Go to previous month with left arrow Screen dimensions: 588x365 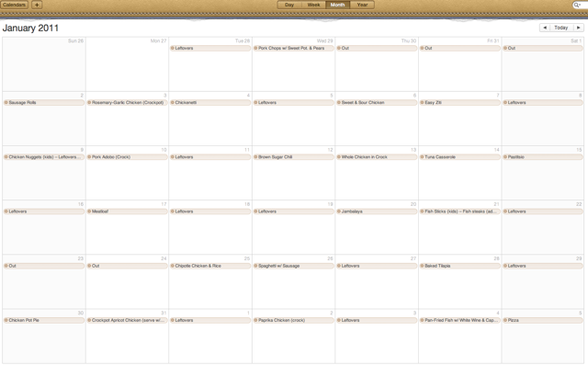click(x=545, y=28)
